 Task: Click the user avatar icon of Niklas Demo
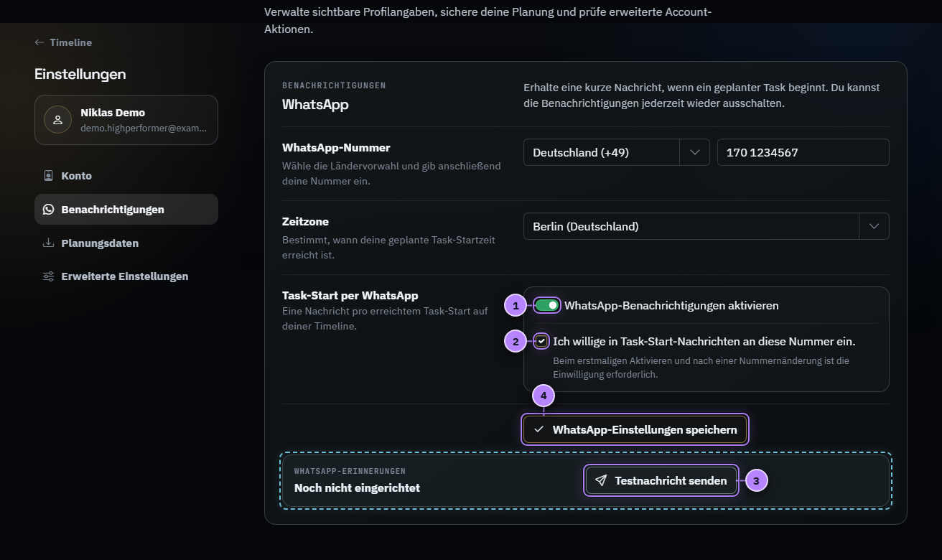(58, 120)
